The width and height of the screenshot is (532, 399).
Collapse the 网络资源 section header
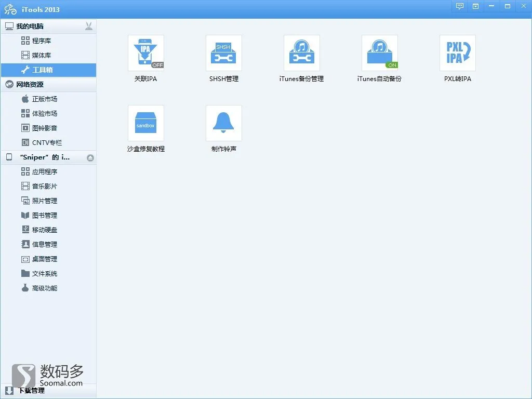48,85
